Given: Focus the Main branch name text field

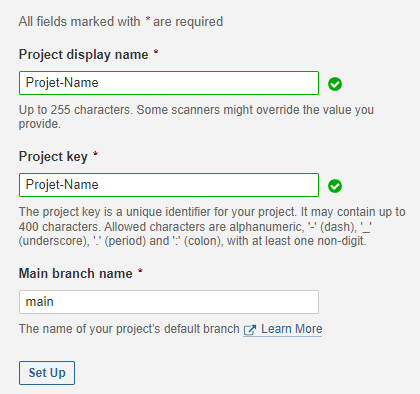Looking at the screenshot, I should pos(169,302).
